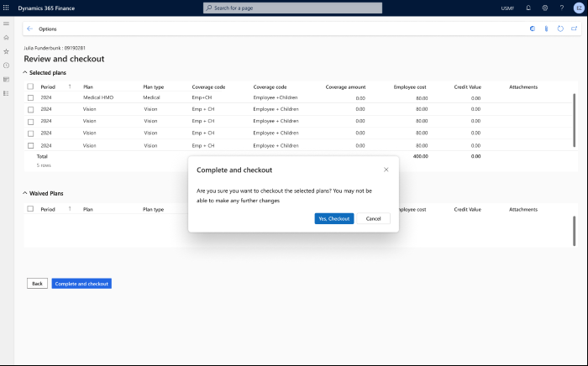Collapse the Waived Plans section
588x366 pixels.
pos(25,193)
